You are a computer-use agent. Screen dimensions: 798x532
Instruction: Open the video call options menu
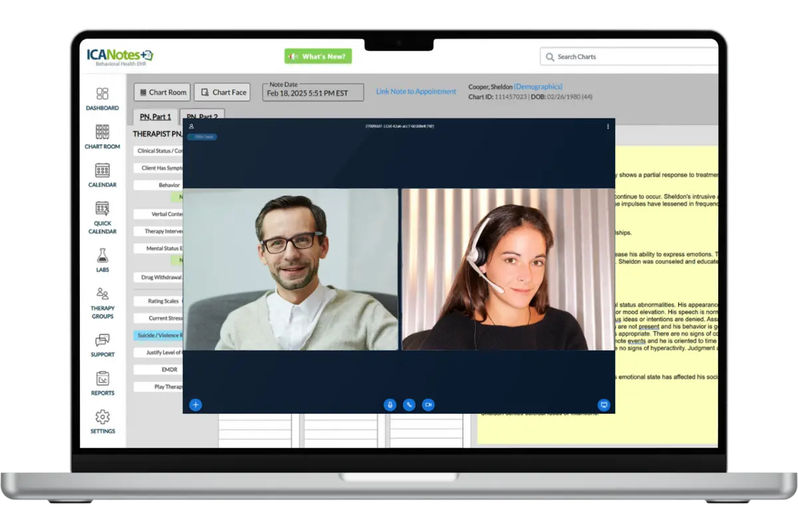[607, 126]
